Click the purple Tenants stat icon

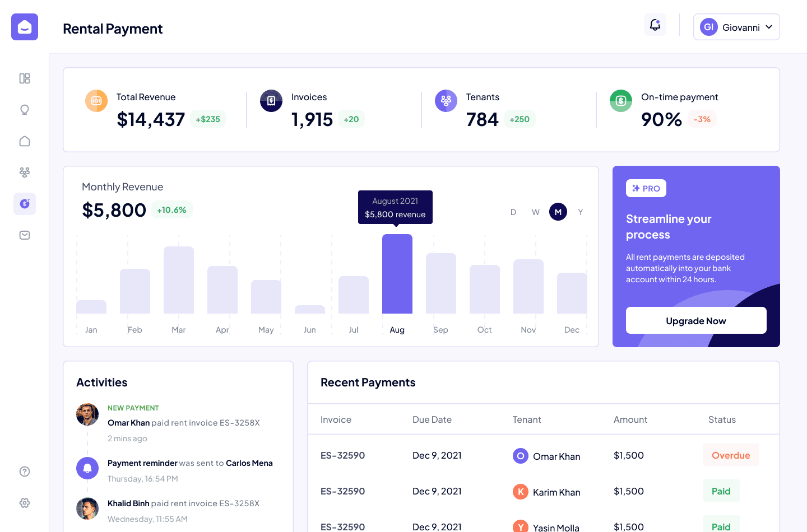tap(446, 101)
